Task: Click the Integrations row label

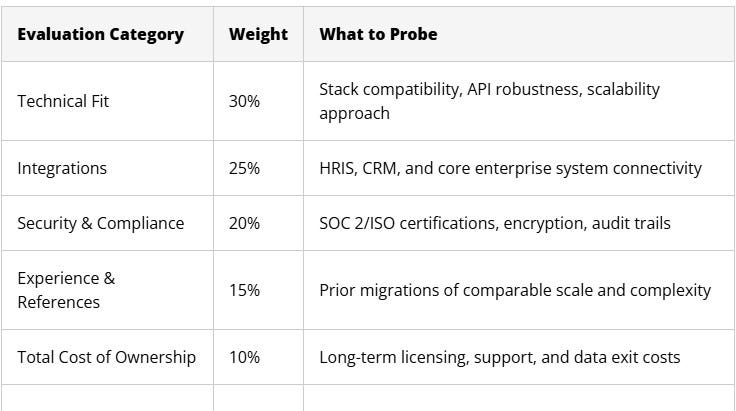Action: coord(62,168)
